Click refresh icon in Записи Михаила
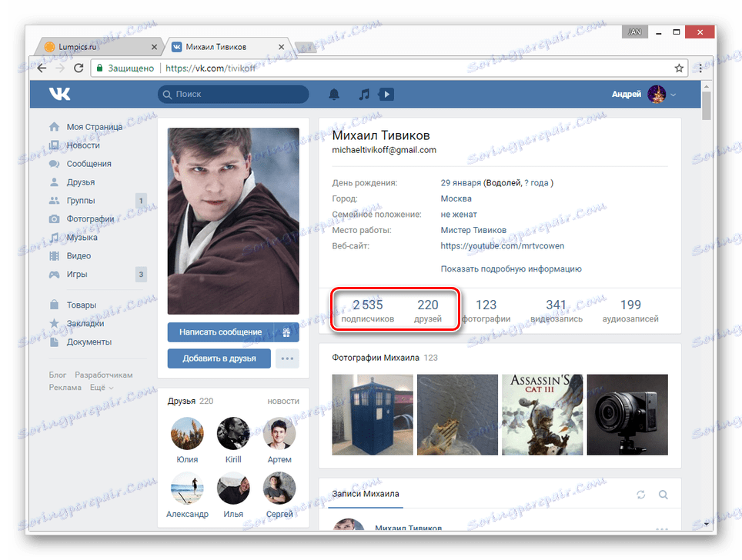Viewport: 742px width, 560px height. pyautogui.click(x=640, y=495)
